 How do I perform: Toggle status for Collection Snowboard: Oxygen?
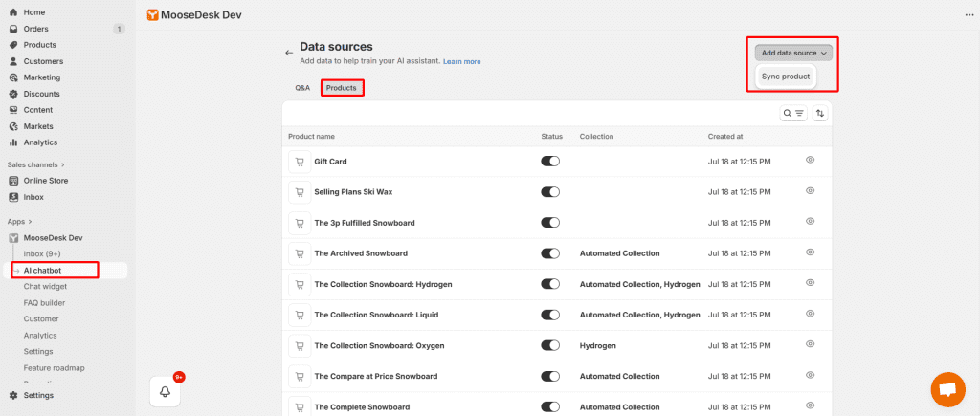pyautogui.click(x=550, y=345)
